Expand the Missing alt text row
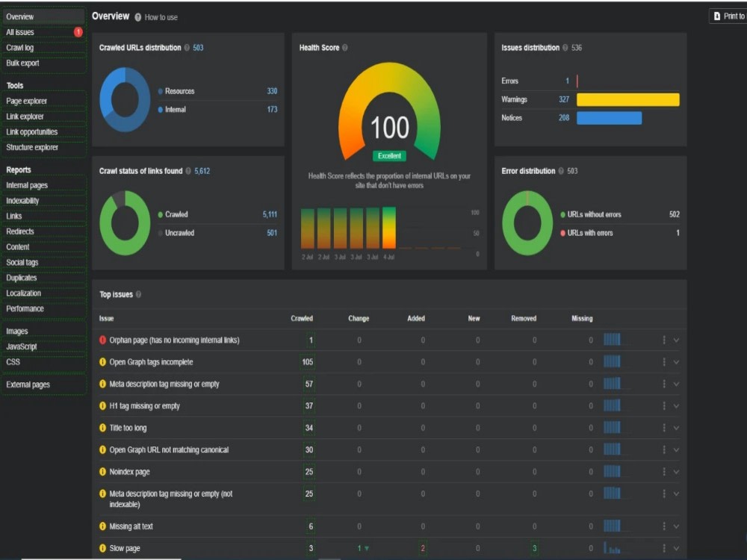The height and width of the screenshot is (560, 747). coord(676,526)
